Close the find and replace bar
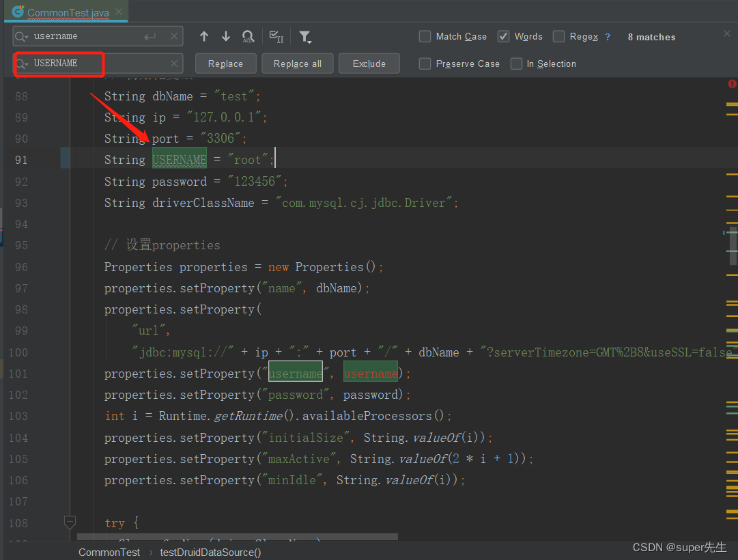Image resolution: width=738 pixels, height=560 pixels. (726, 33)
